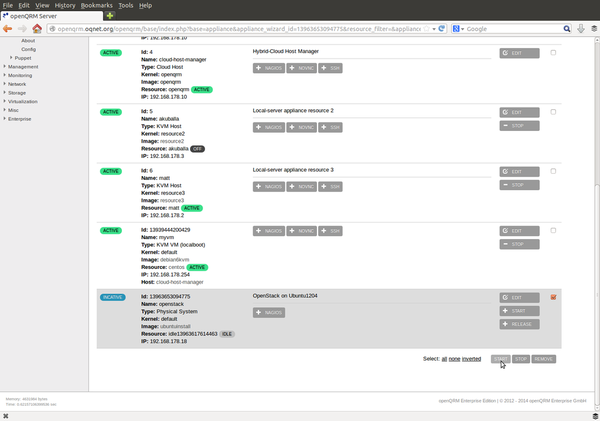Open the Bookmarks menu
600x421 pixels.
point(96,5)
